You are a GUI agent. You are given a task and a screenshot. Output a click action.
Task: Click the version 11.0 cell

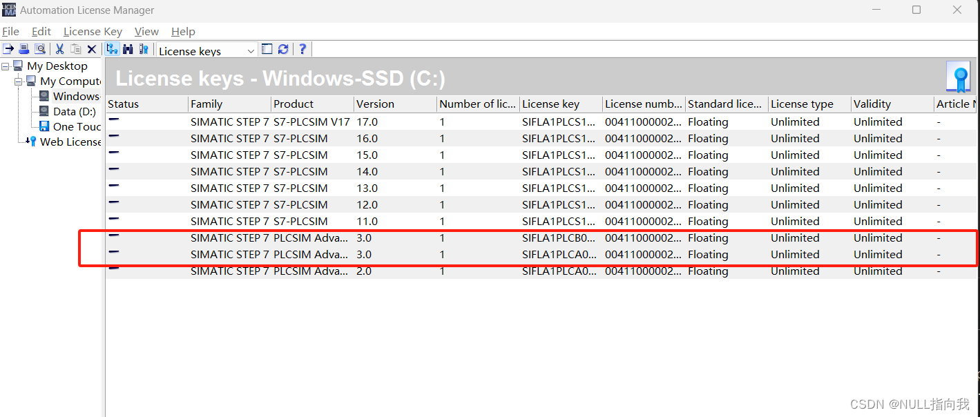click(367, 221)
